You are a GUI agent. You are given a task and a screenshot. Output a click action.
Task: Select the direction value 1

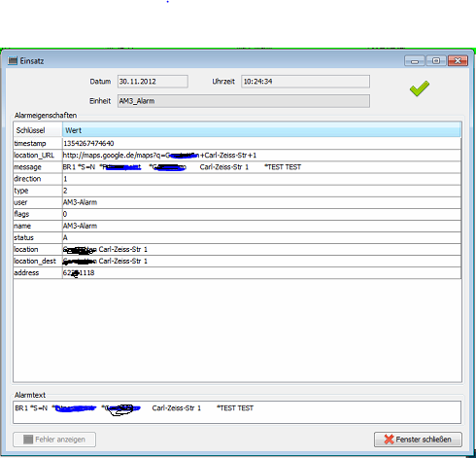pos(261,179)
